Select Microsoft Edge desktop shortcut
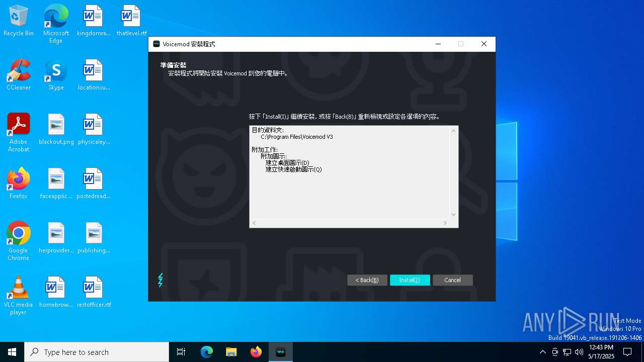Viewport: 644px width, 362px height. point(56,24)
